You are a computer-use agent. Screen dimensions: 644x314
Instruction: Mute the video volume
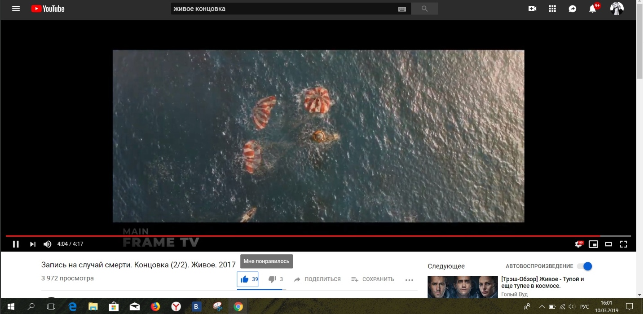(x=47, y=244)
